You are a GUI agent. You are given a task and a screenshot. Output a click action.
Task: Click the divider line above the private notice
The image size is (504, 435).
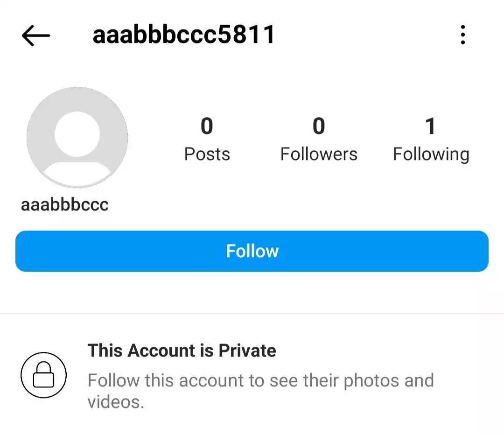click(x=252, y=313)
